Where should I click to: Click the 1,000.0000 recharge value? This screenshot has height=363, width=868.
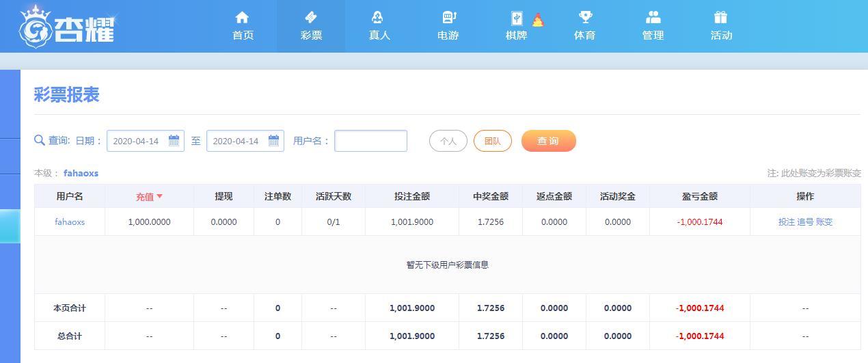click(x=149, y=221)
